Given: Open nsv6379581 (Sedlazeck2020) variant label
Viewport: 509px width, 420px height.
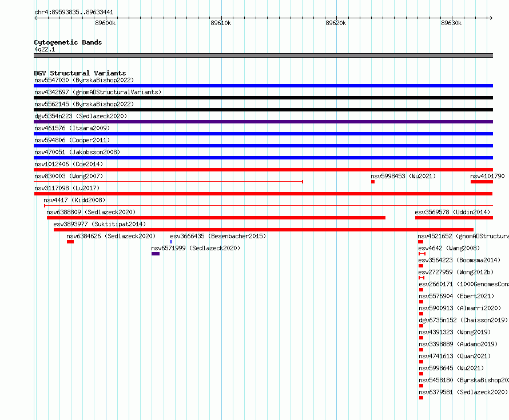Looking at the screenshot, I should (x=463, y=392).
